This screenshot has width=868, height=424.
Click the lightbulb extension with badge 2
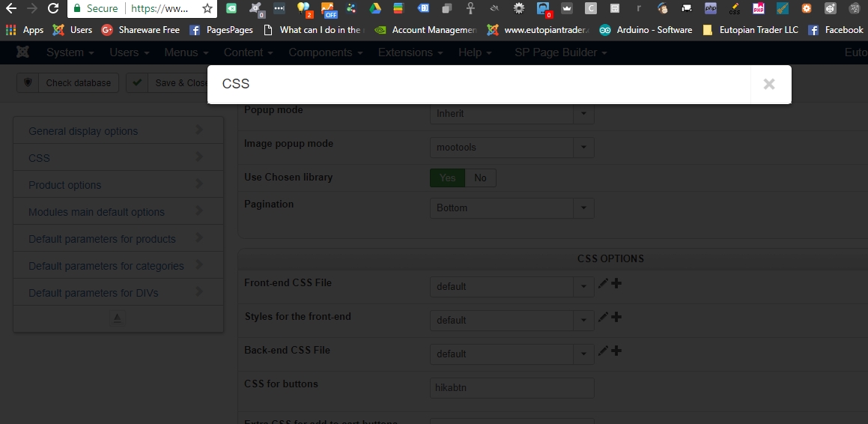point(303,8)
